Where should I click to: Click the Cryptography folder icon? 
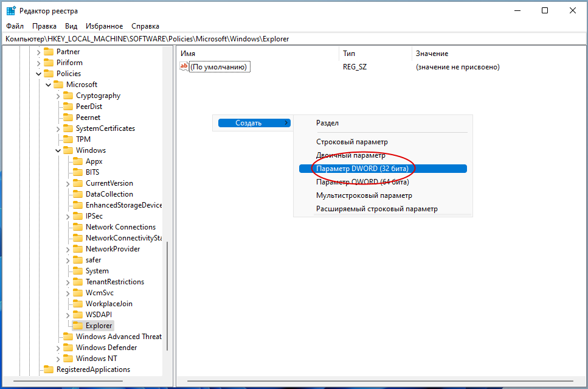[x=68, y=96]
